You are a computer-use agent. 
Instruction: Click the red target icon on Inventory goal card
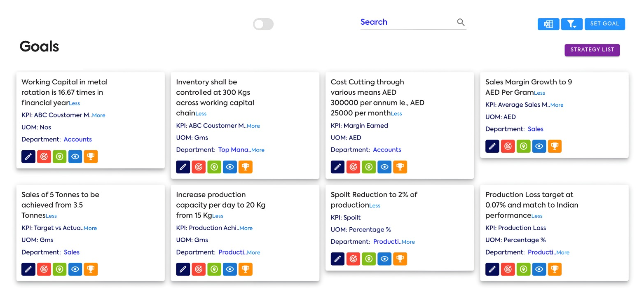click(199, 167)
